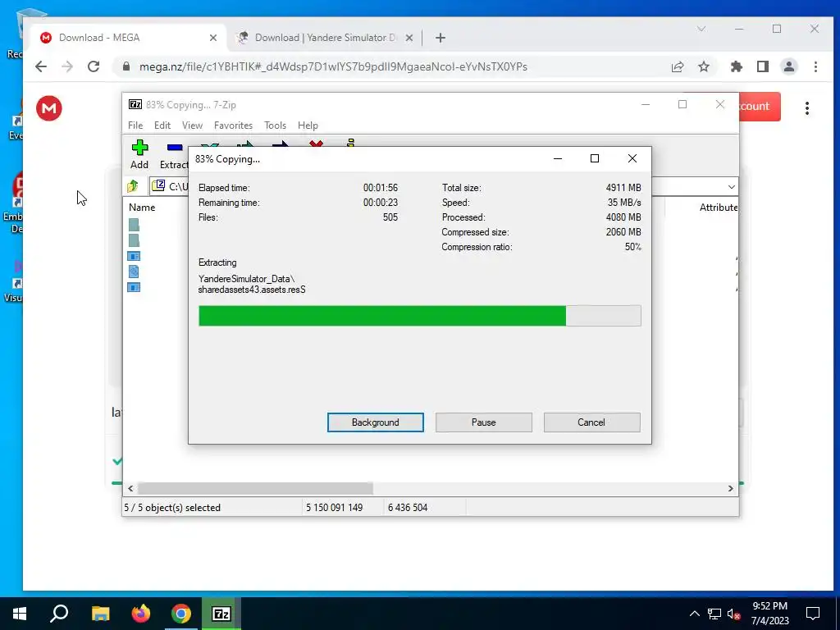Click the network tray icon
This screenshot has width=840, height=630.
tap(714, 614)
